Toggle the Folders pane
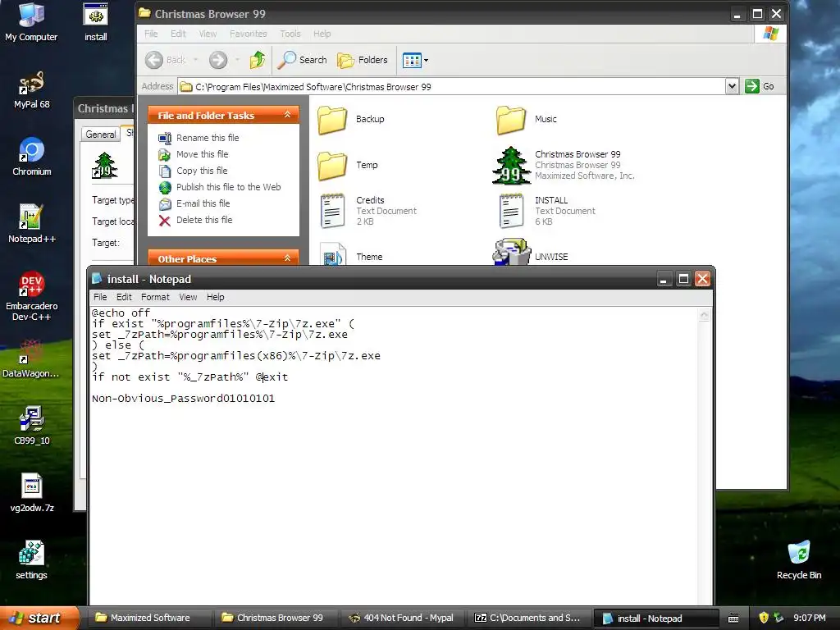840x630 pixels. pos(363,60)
